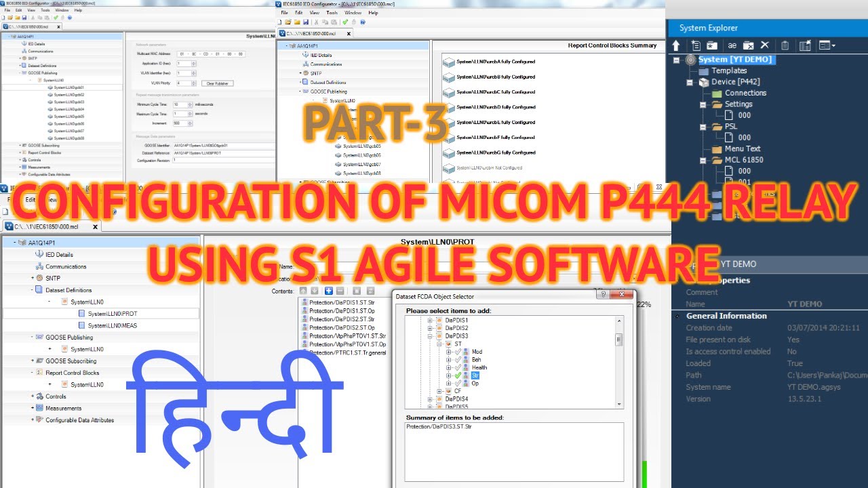Expand the DisPDIS2 node in object selector
Viewport: 868px width, 488px height.
[430, 328]
